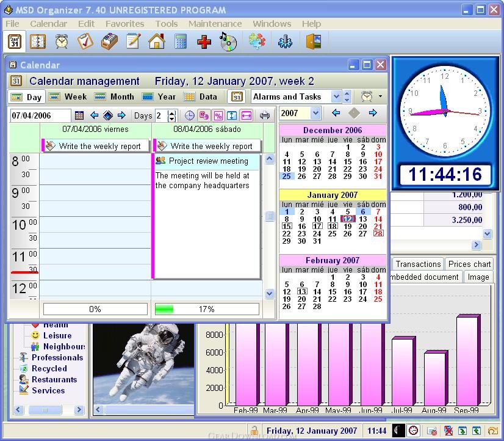Click the red cross health icon
This screenshot has width=504, height=441.
click(x=204, y=42)
